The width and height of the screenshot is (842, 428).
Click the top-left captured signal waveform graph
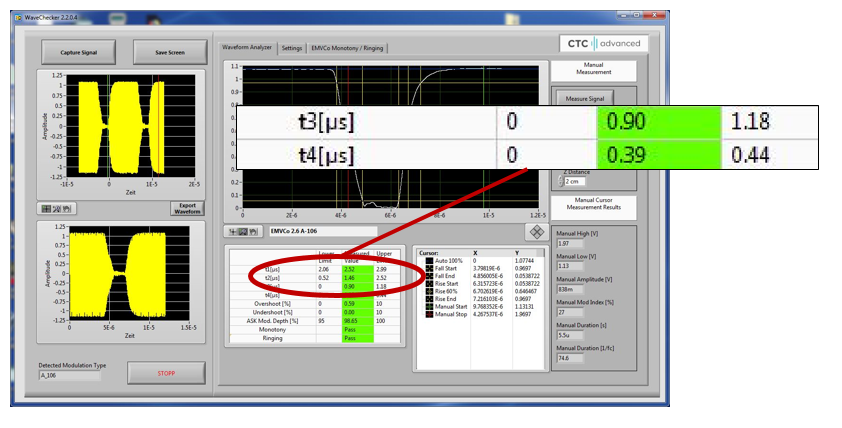(x=130, y=126)
